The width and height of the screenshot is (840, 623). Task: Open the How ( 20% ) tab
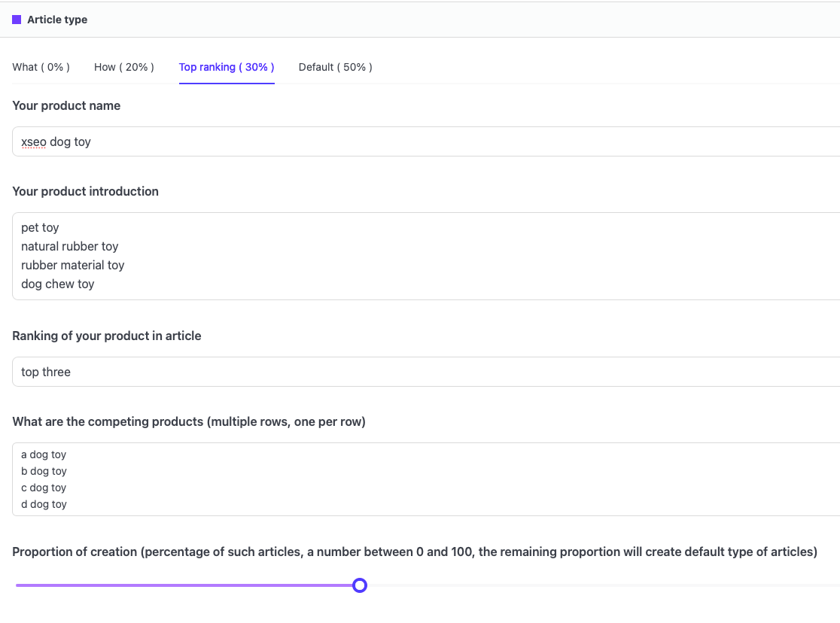(x=123, y=67)
